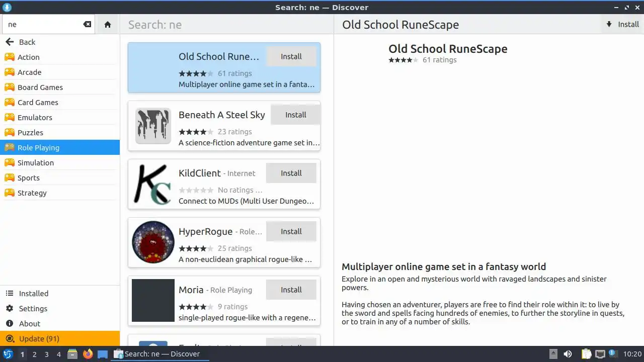Image resolution: width=644 pixels, height=362 pixels.
Task: Launch Firefox from the taskbar
Action: [88, 354]
